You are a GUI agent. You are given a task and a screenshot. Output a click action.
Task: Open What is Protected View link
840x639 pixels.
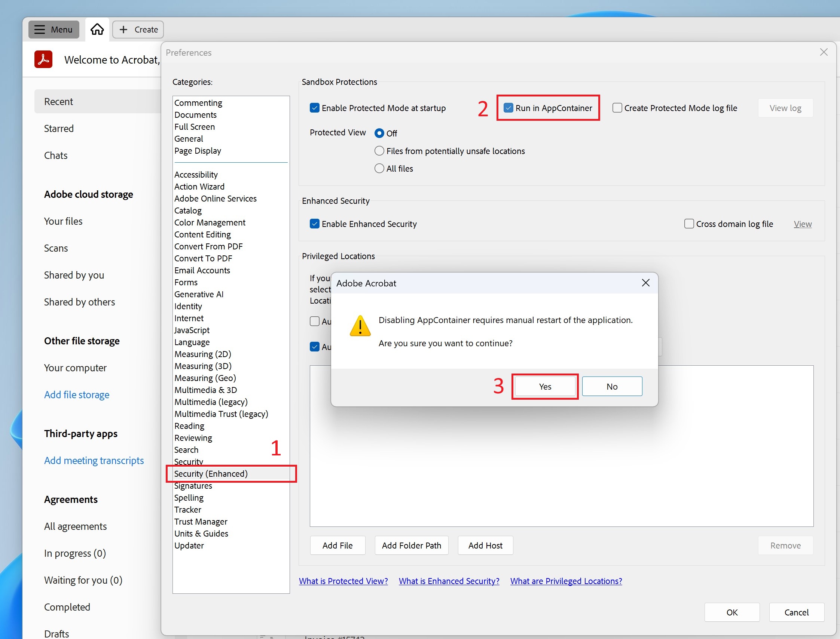coord(343,581)
